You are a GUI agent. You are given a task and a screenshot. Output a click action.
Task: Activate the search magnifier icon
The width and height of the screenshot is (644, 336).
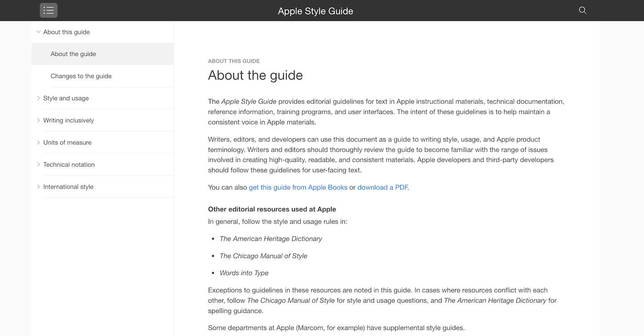point(582,10)
